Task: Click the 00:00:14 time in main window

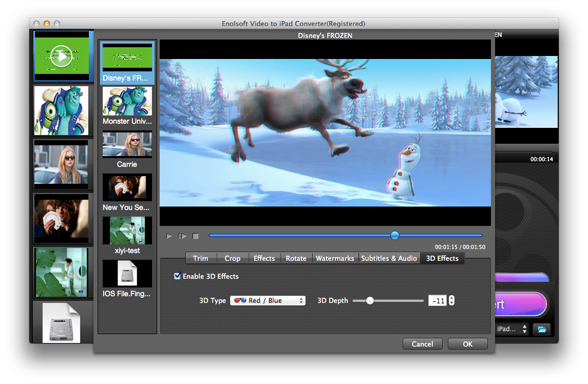Action: (x=541, y=159)
